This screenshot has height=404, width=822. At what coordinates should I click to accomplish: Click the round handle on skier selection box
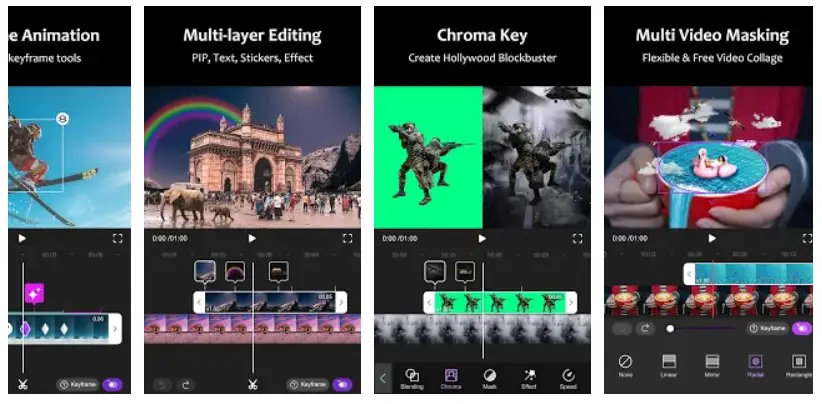click(62, 119)
